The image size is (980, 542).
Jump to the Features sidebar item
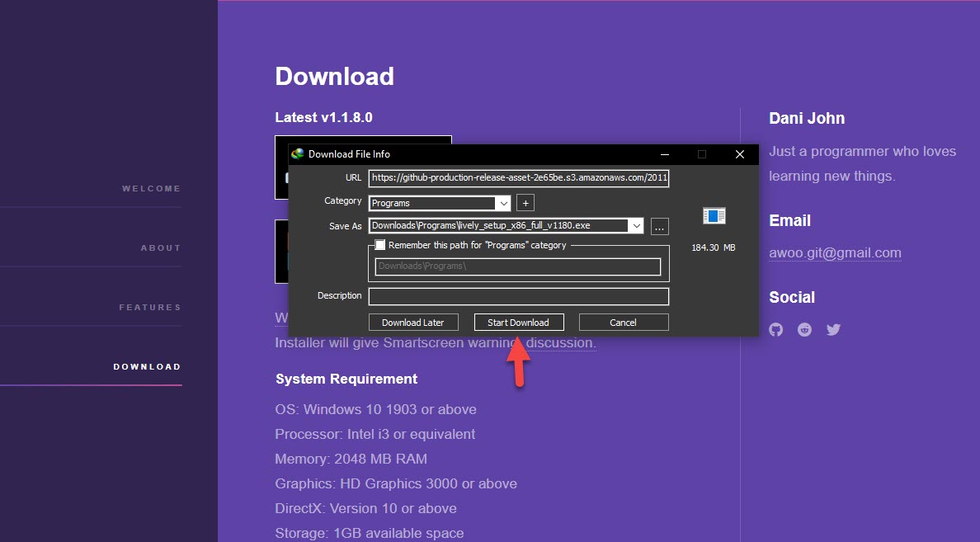(x=149, y=308)
